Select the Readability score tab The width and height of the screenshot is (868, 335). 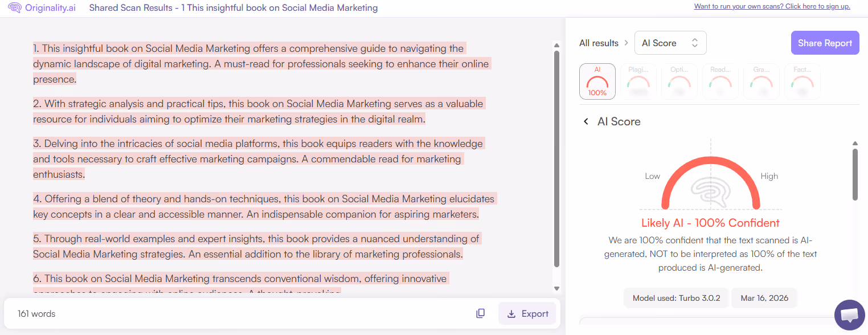tap(720, 81)
